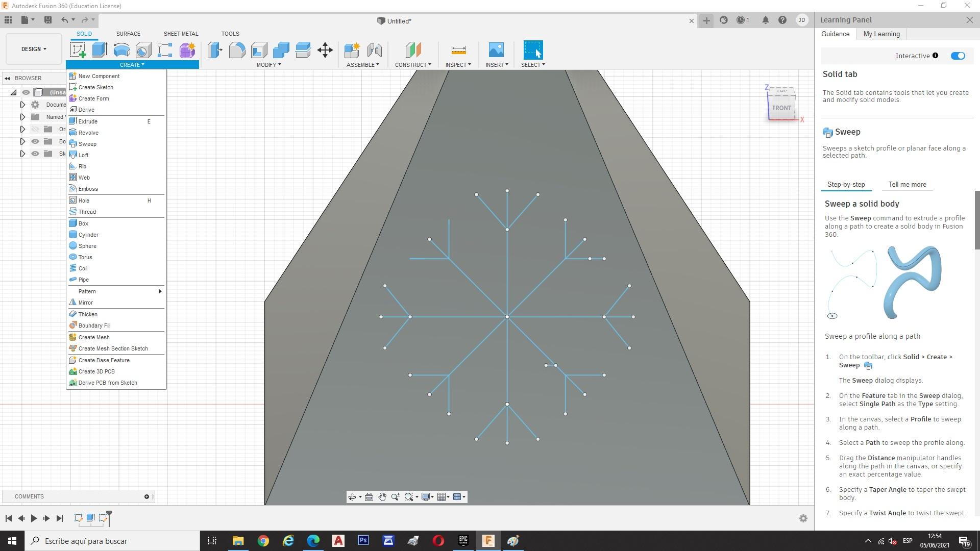Open the DESIGN workspace dropdown
This screenshot has height=551, width=980.
[x=34, y=49]
